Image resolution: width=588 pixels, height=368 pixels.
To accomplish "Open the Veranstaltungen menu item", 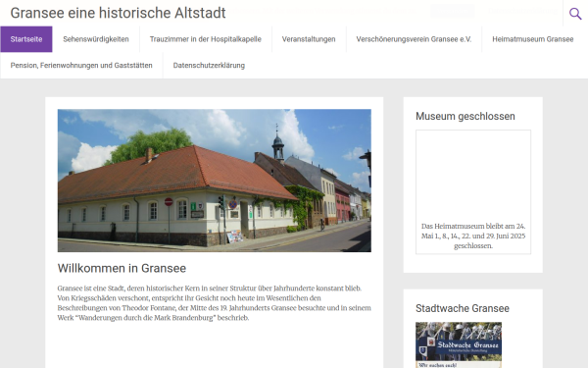I will pos(309,39).
